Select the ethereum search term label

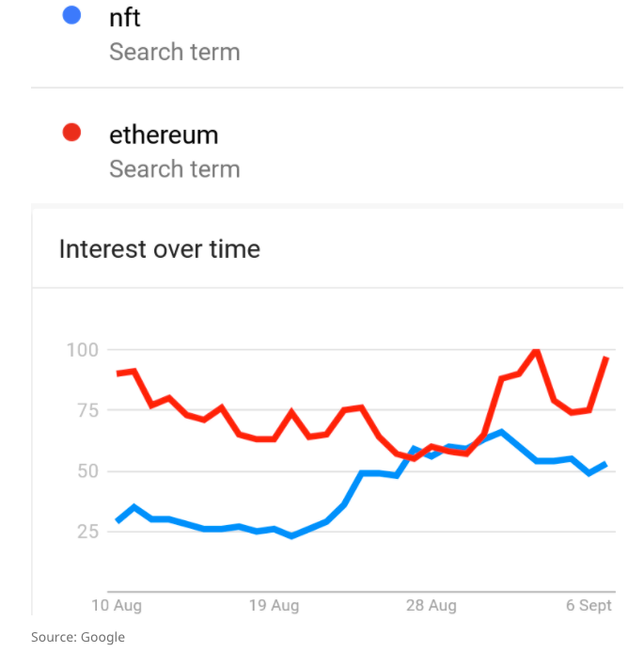pos(164,135)
